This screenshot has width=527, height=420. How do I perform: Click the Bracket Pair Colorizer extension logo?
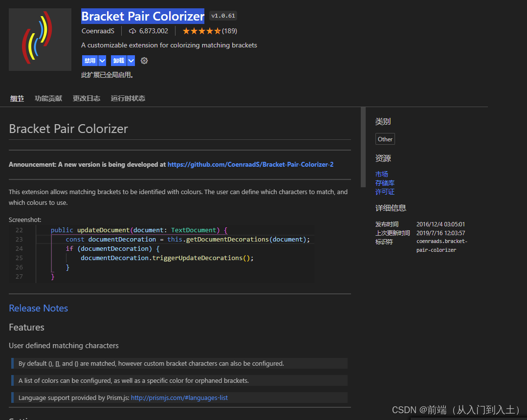coord(40,40)
